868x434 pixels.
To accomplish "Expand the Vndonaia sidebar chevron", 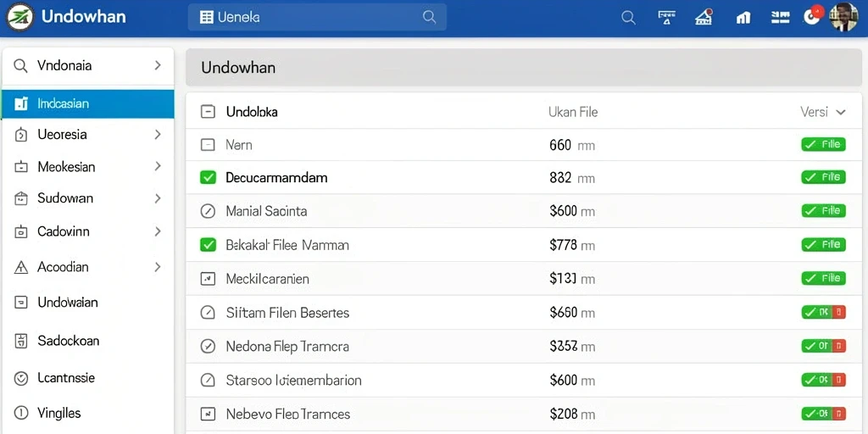I will point(158,65).
